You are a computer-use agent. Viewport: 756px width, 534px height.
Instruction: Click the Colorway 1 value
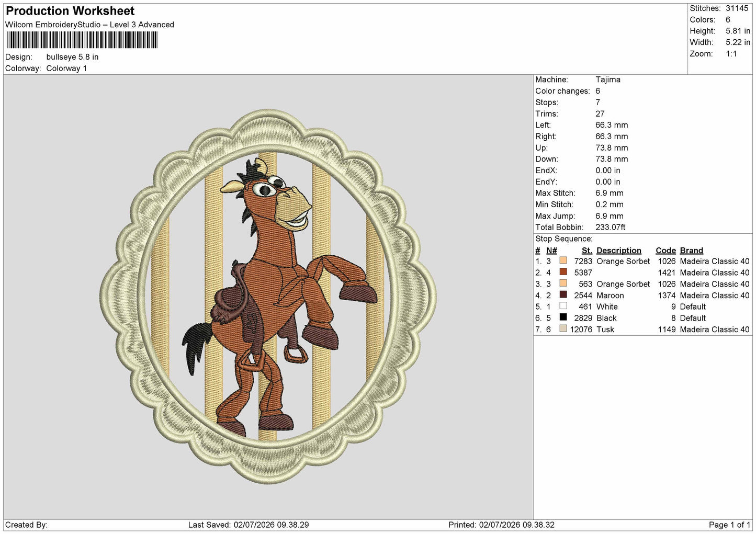[x=66, y=69]
